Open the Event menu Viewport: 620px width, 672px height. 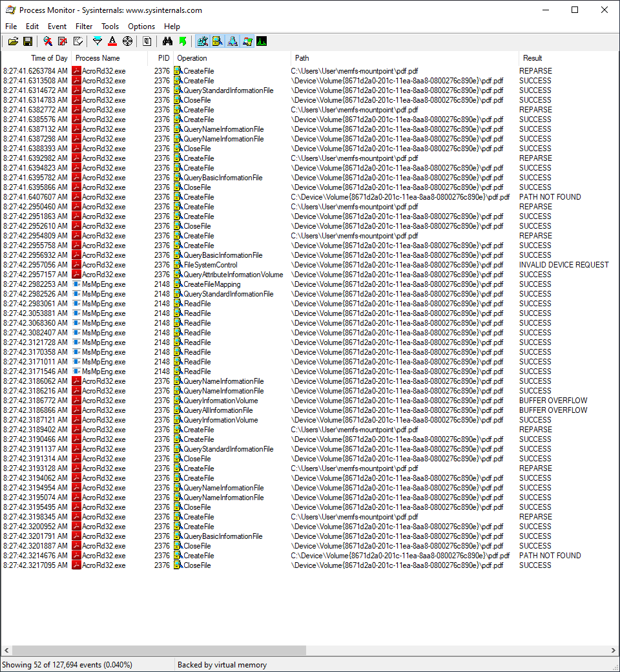point(57,26)
